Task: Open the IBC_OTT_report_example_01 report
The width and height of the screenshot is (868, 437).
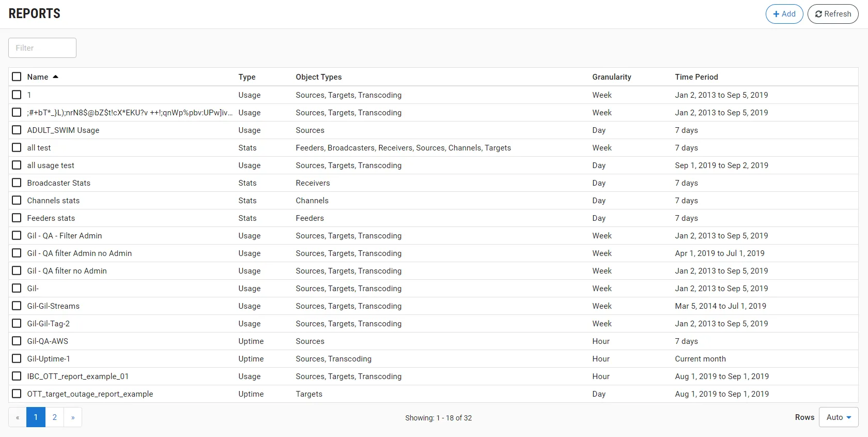Action: click(x=78, y=376)
